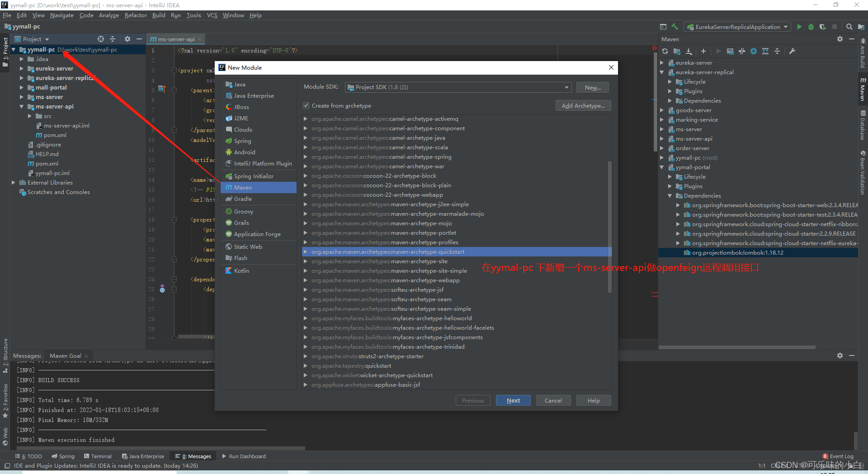Open HELP.md in Project tree

(x=47, y=154)
